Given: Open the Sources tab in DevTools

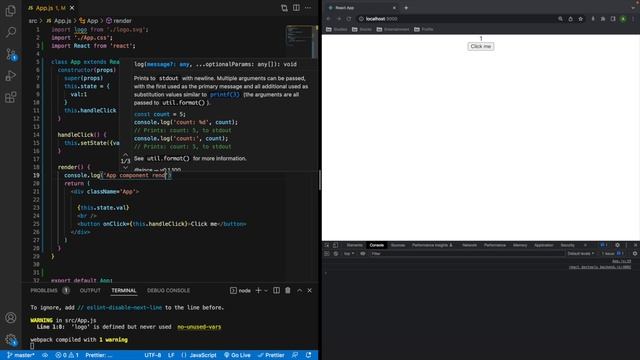Looking at the screenshot, I should tap(398, 245).
